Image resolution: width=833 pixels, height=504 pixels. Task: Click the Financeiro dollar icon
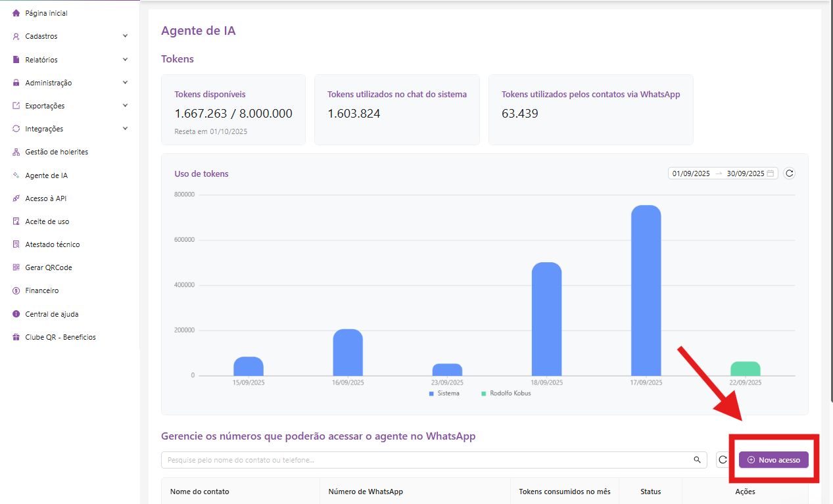16,290
